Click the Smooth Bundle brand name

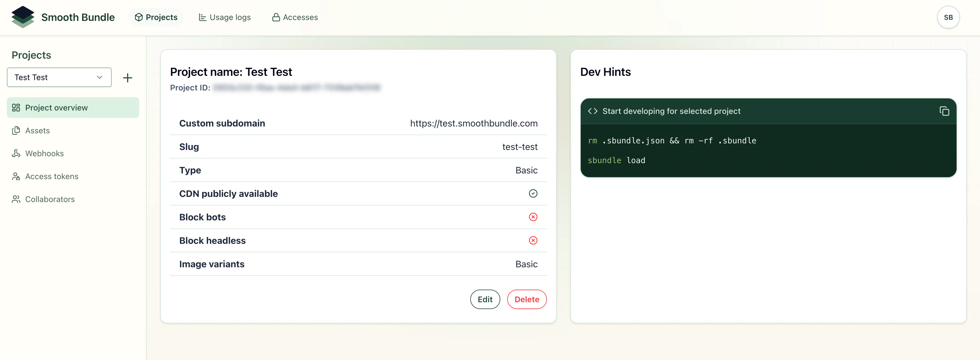78,17
